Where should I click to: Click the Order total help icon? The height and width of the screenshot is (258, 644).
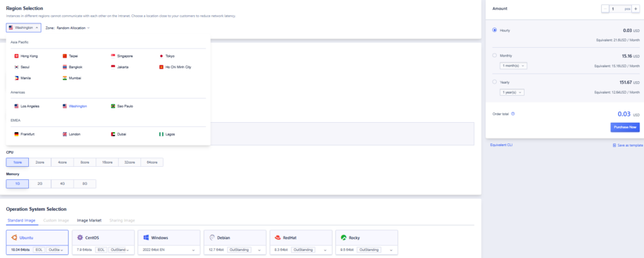click(x=513, y=114)
